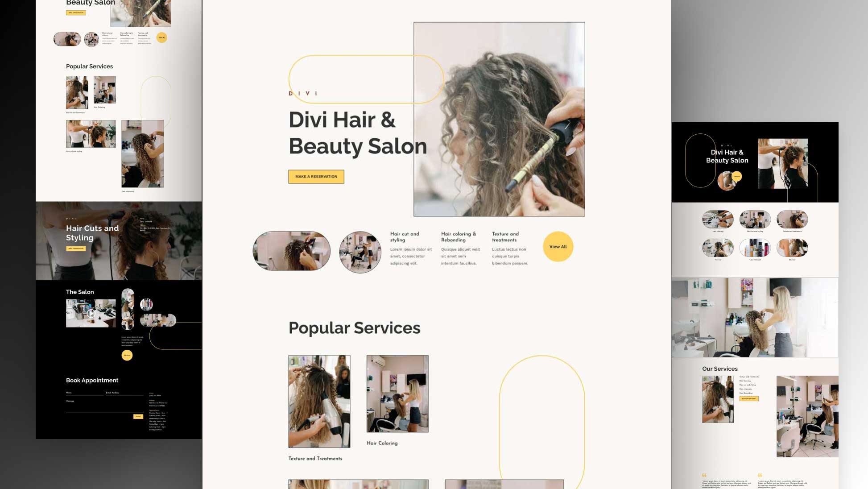Expand the 'Hair Cuts and Styling' section
The width and height of the screenshot is (868, 489).
[92, 232]
